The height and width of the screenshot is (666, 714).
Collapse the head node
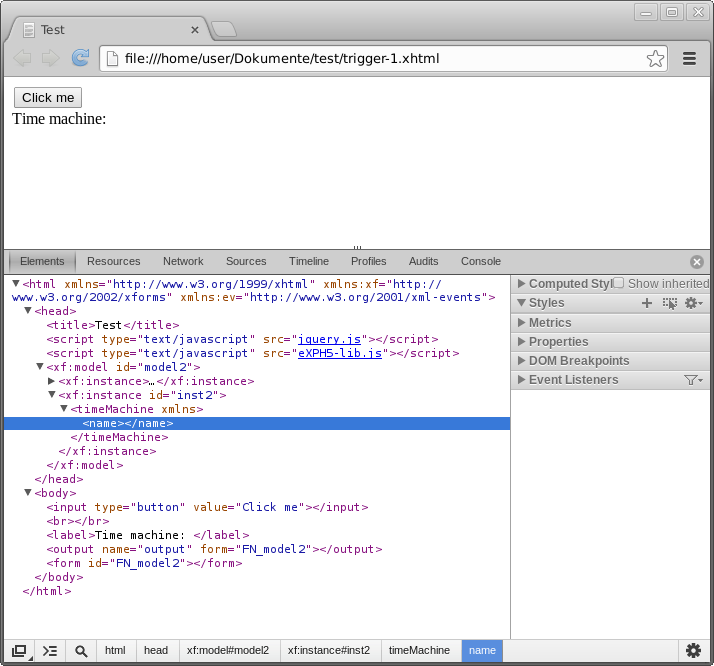[28, 310]
